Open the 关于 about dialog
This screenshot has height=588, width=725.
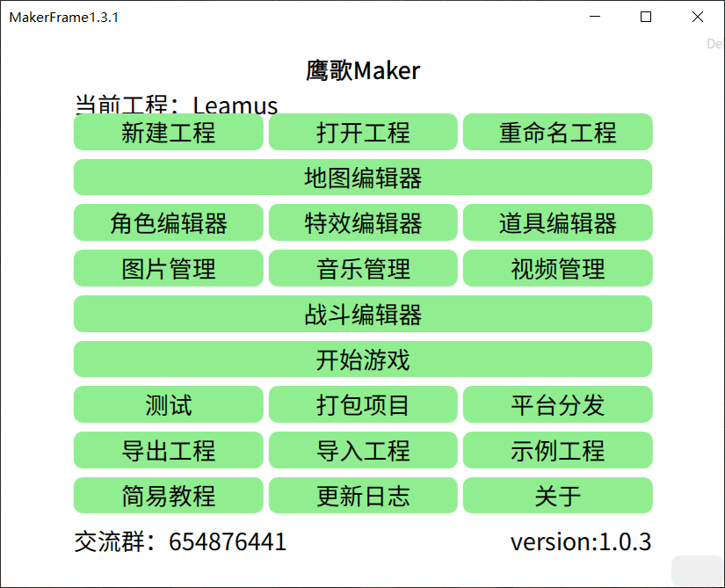pyautogui.click(x=558, y=496)
